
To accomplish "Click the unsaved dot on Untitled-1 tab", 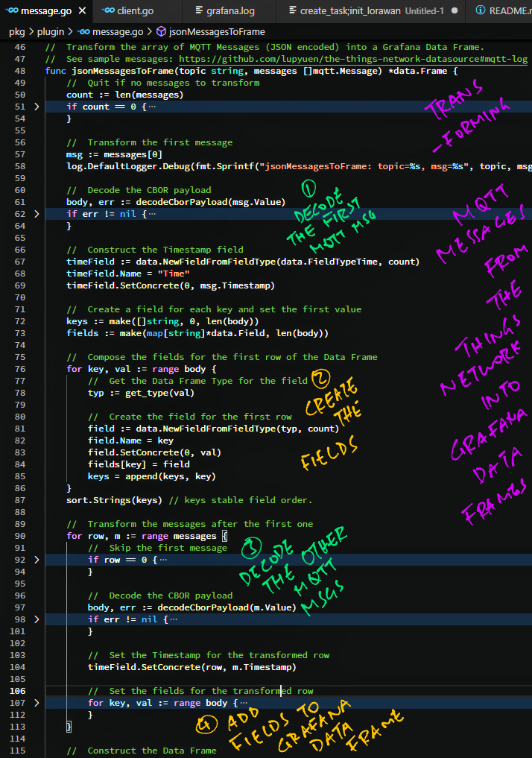I will point(455,11).
